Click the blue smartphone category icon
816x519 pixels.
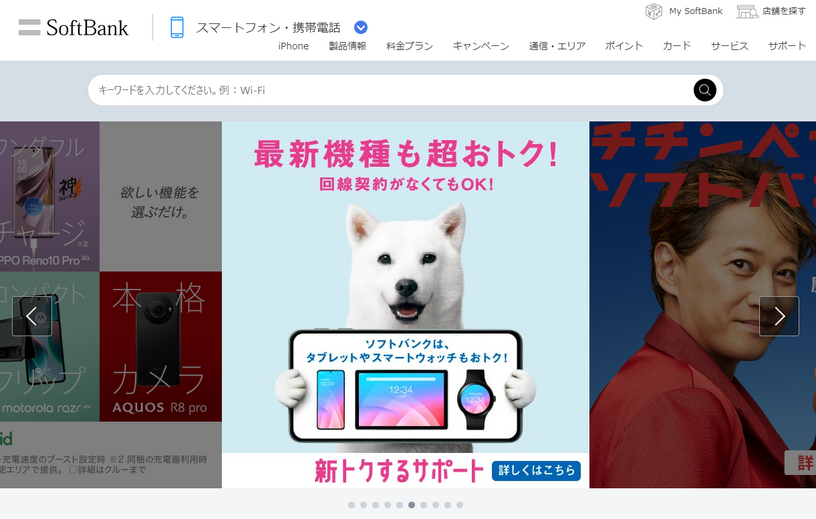pos(177,27)
